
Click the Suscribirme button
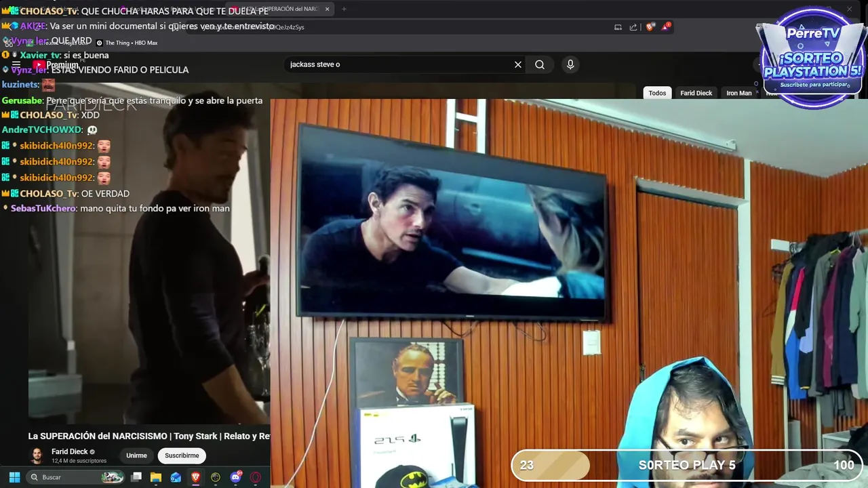click(x=182, y=455)
